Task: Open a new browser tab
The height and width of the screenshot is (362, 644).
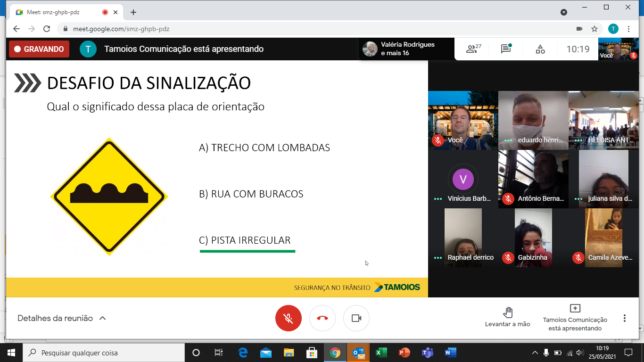Action: [x=133, y=12]
